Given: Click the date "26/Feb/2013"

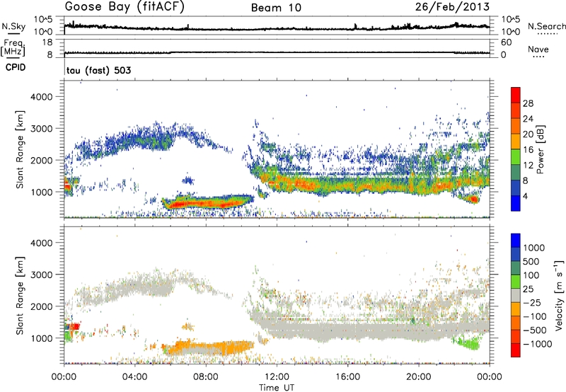Looking at the screenshot, I should [x=452, y=7].
